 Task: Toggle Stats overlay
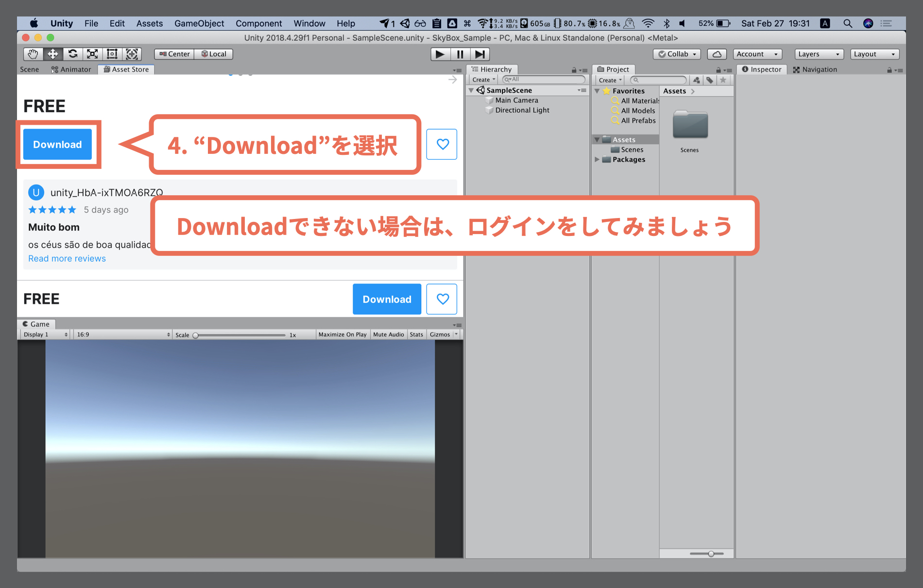coord(416,335)
